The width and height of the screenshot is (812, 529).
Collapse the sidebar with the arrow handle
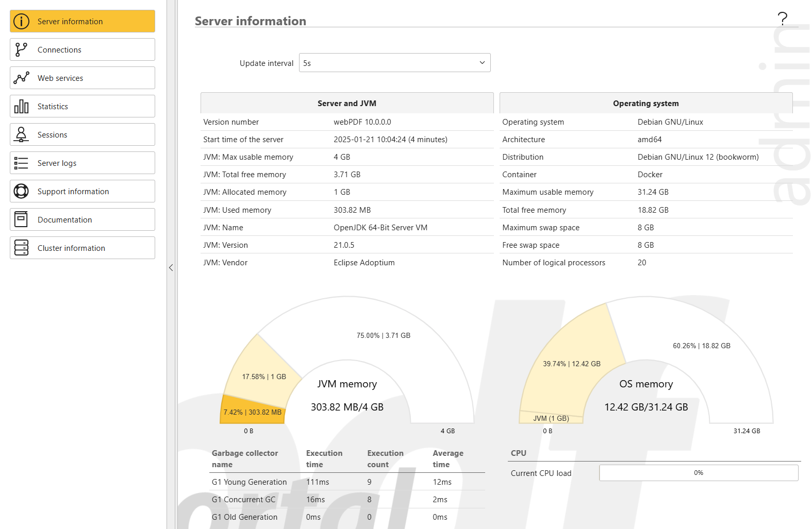click(x=171, y=267)
